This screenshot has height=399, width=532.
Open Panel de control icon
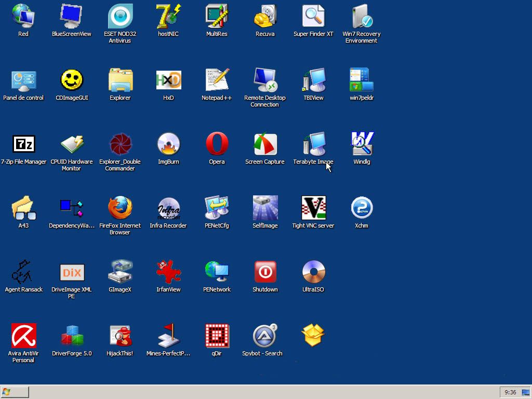pyautogui.click(x=23, y=81)
